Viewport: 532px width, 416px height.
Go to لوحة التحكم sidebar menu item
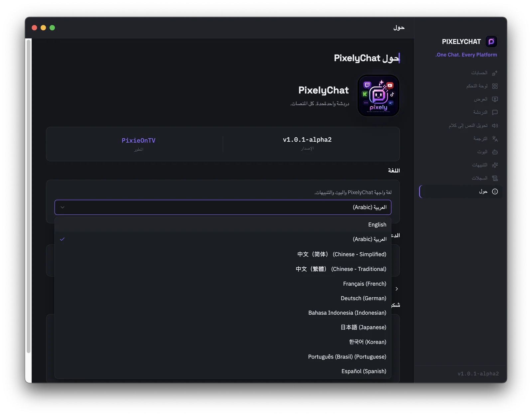[461, 86]
